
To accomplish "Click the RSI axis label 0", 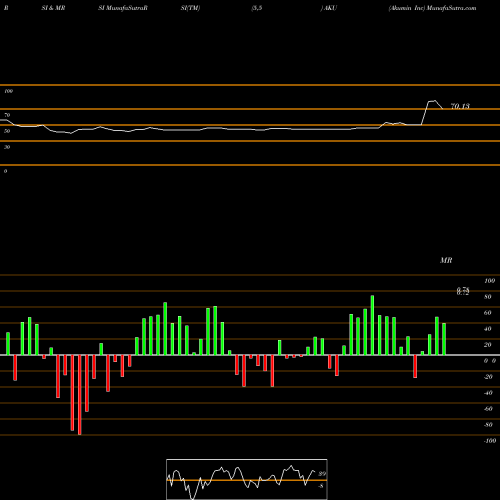I will tap(5, 171).
